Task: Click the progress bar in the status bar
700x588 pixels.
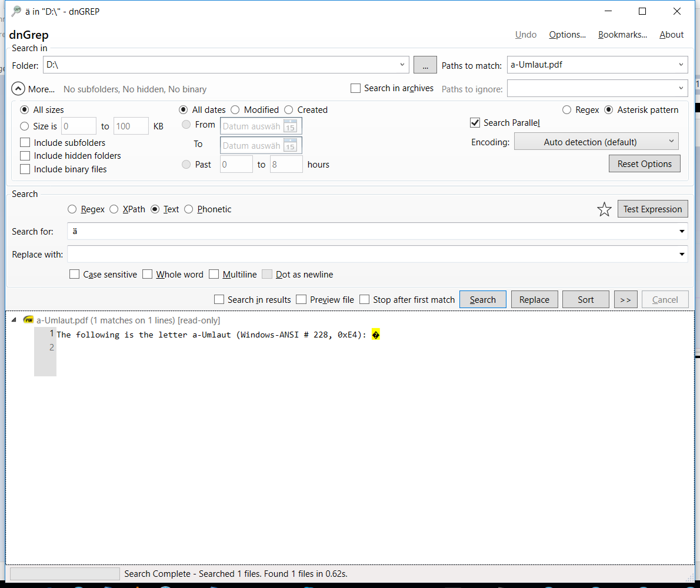Action: (64, 573)
